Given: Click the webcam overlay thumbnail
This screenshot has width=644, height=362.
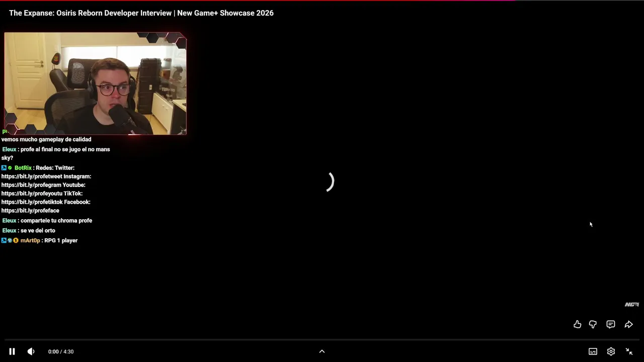Looking at the screenshot, I should click(x=95, y=83).
